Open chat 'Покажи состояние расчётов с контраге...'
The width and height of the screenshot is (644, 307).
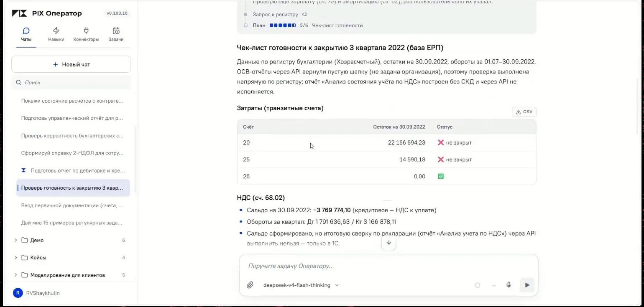pyautogui.click(x=72, y=101)
